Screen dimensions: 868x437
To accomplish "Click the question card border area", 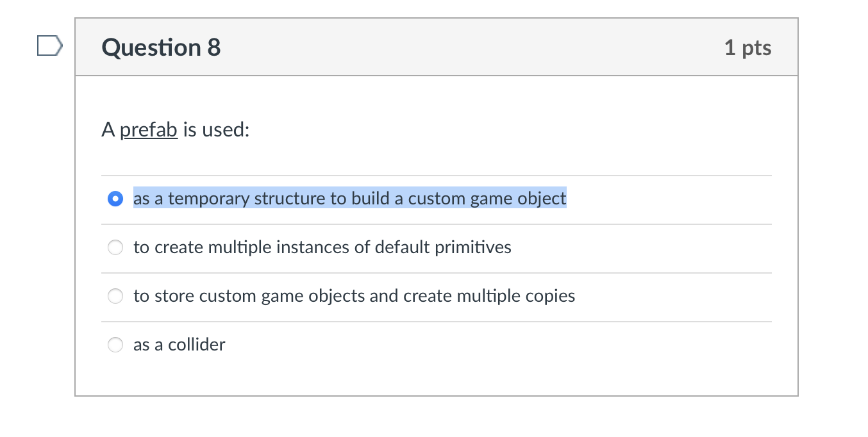I will [x=76, y=256].
